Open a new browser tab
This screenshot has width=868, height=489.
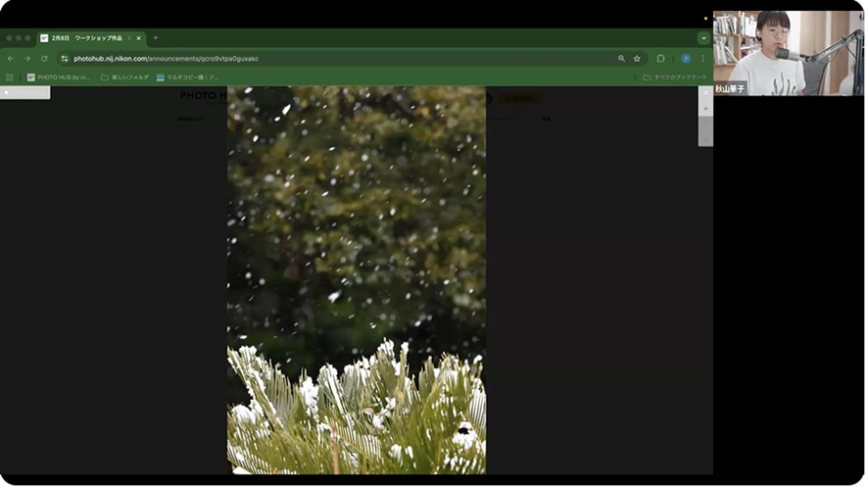[156, 38]
